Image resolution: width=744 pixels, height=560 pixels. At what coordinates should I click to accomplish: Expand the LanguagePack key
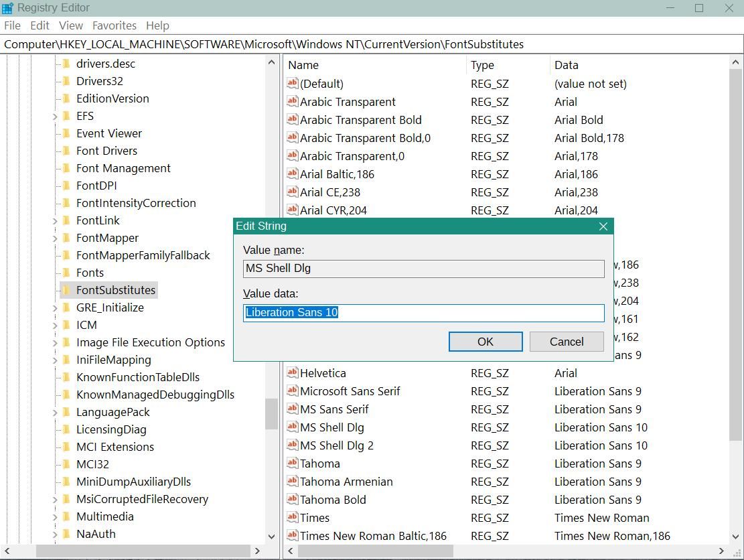pos(54,413)
